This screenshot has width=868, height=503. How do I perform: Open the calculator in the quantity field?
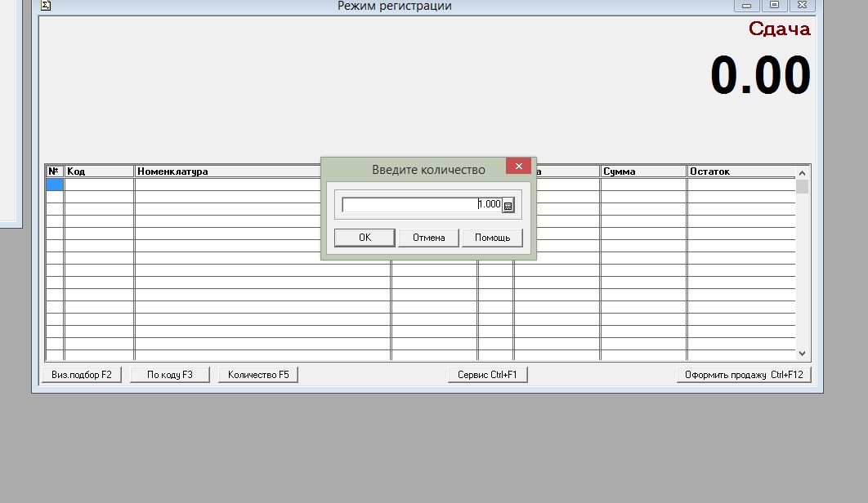(x=508, y=206)
